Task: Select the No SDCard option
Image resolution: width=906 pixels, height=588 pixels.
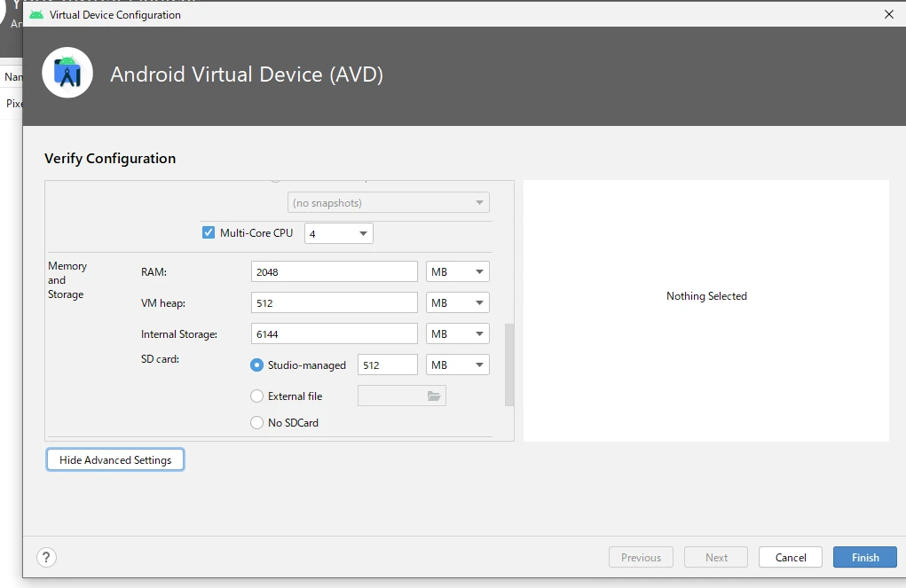Action: (257, 423)
